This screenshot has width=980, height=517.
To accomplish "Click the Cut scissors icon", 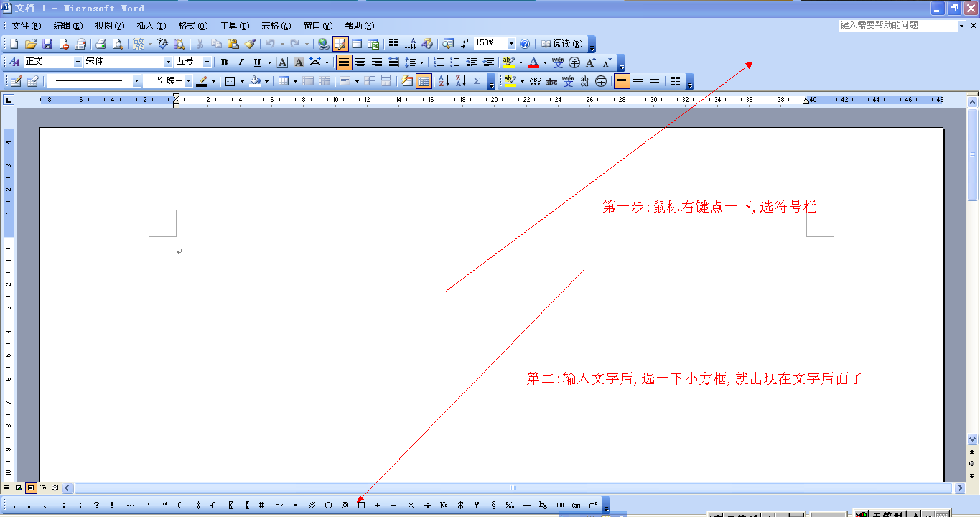I will 200,44.
